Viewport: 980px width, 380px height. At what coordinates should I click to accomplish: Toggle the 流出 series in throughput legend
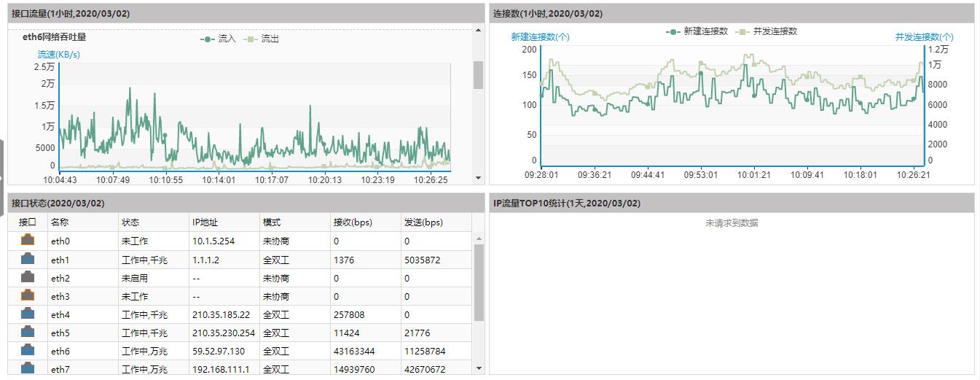[x=262, y=39]
